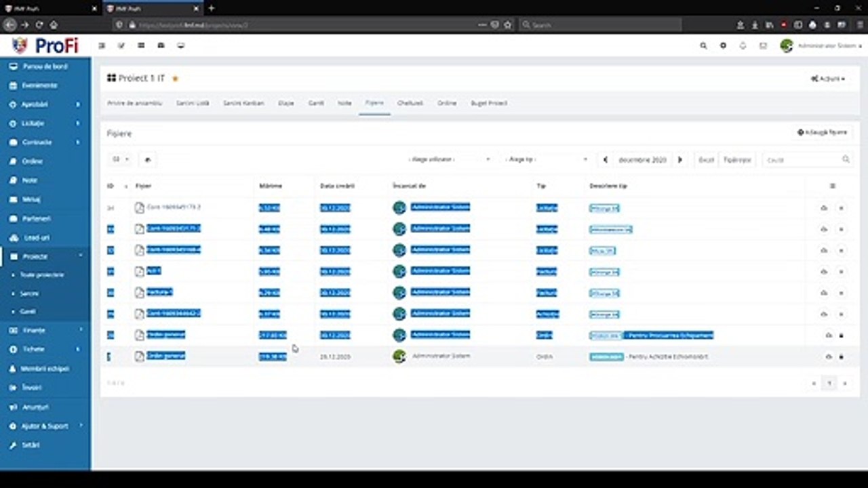Expand the Apeluri sidebar submenu arrow

(78, 104)
